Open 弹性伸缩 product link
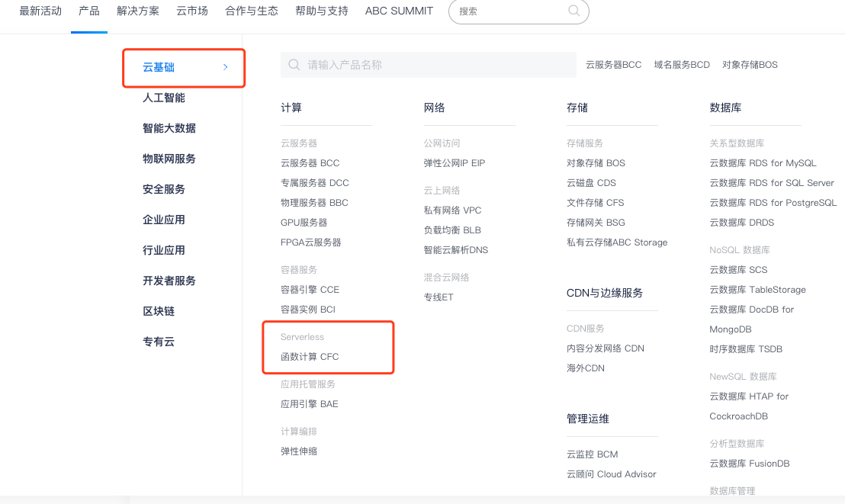Viewport: 845px width, 504px height. coord(298,451)
